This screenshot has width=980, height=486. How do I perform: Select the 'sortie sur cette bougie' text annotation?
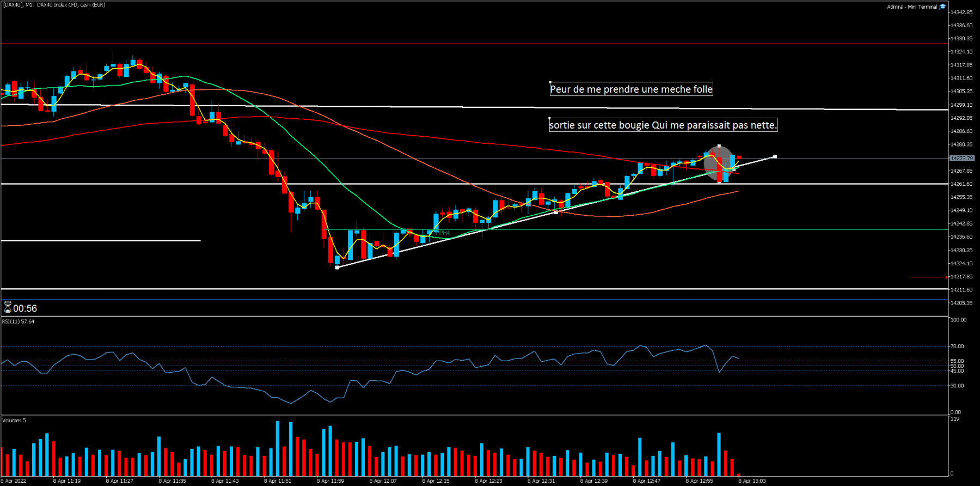click(x=663, y=125)
